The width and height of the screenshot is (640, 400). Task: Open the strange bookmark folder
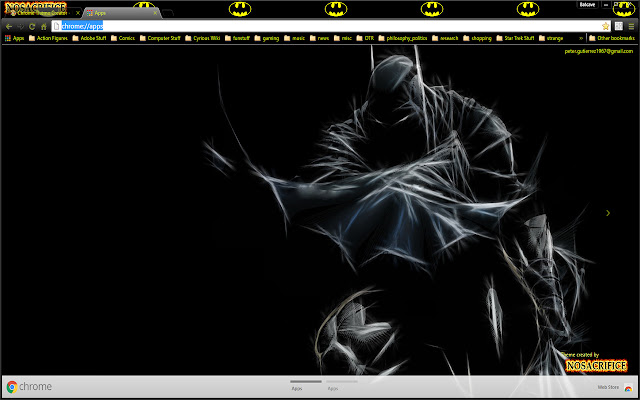(x=551, y=38)
